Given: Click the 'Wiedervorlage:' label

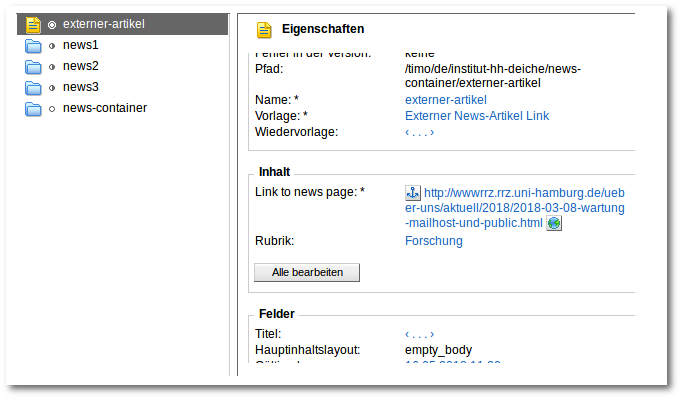Looking at the screenshot, I should pyautogui.click(x=296, y=132).
